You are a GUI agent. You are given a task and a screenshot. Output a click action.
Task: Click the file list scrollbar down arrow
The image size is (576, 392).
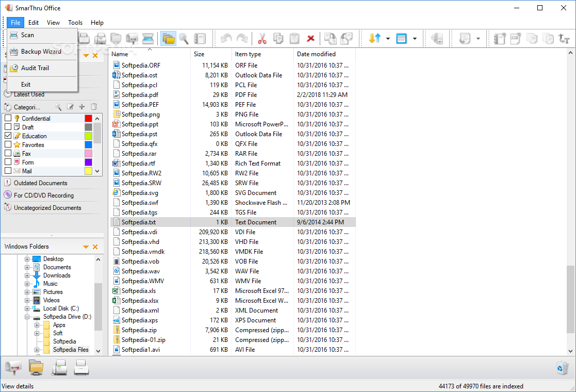(570, 351)
